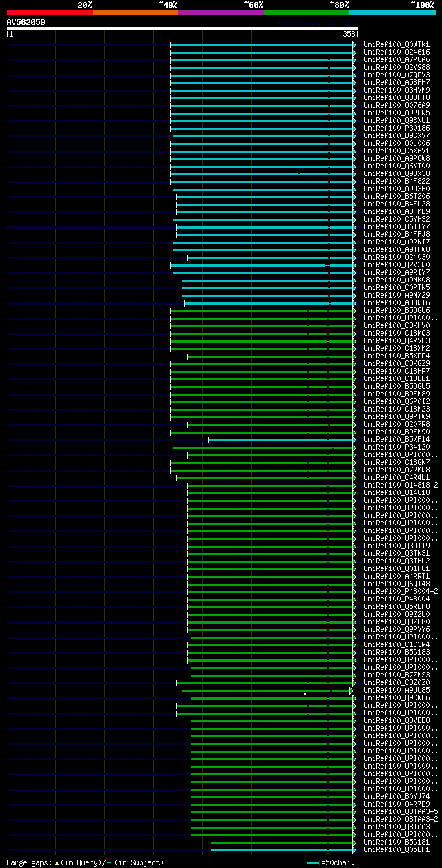Select UniRef100_B0YJ74 label
442x868 pixels.
(396, 796)
